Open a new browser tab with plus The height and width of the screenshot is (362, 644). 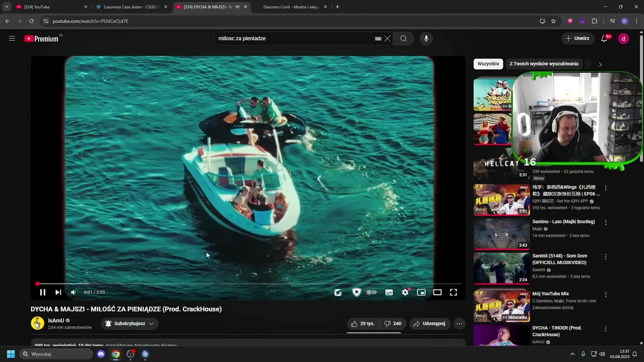click(x=337, y=7)
